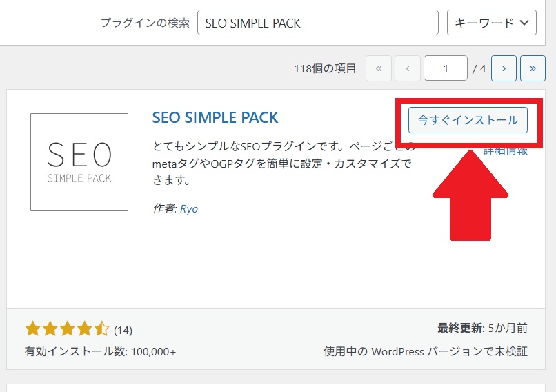
Task: Open author Ryo's profile link
Action: tap(189, 209)
